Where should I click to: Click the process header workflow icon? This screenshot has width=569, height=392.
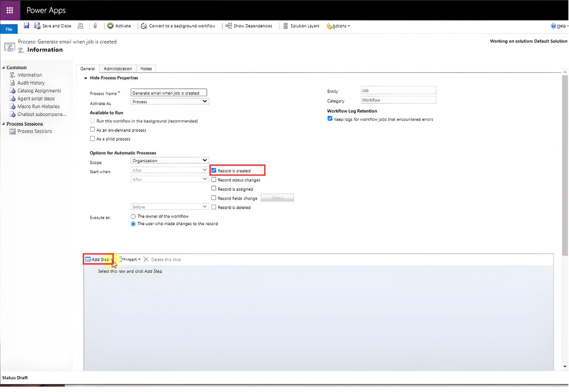pos(9,47)
